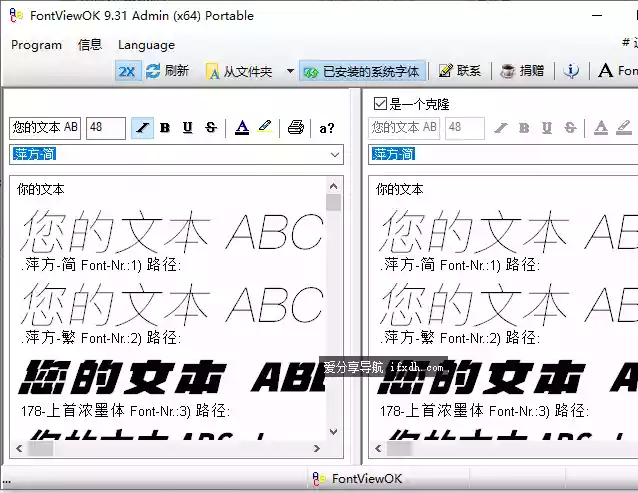The width and height of the screenshot is (638, 493).
Task: Click the Font button with A icon
Action: click(617, 71)
